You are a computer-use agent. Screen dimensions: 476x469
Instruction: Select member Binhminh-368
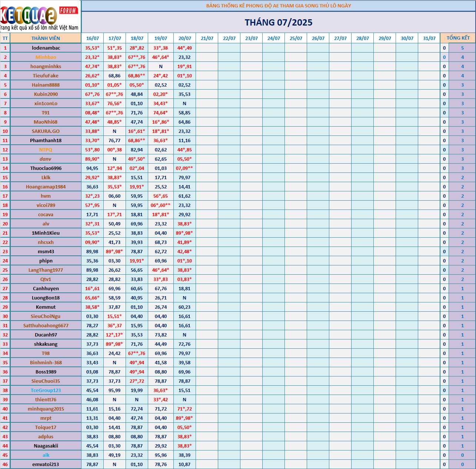tap(46, 362)
